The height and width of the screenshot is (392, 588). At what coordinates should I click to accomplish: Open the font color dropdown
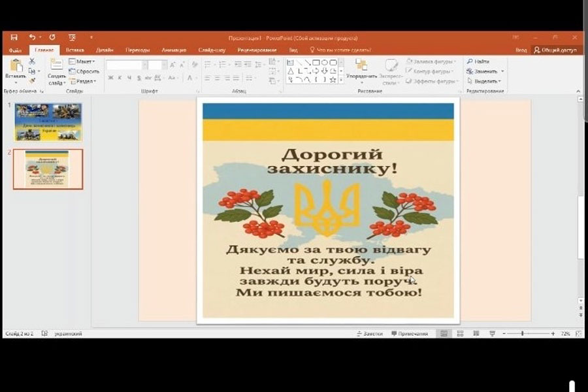click(191, 78)
